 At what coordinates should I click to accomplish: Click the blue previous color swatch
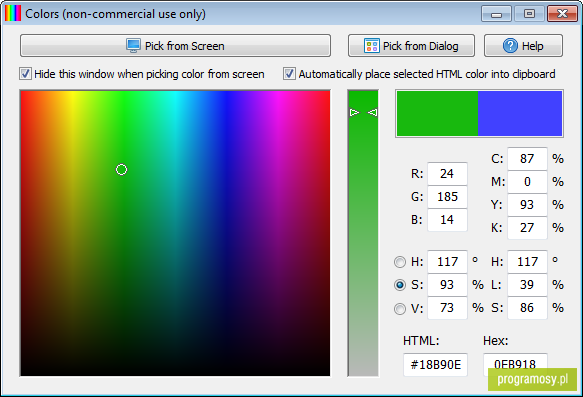click(x=520, y=113)
